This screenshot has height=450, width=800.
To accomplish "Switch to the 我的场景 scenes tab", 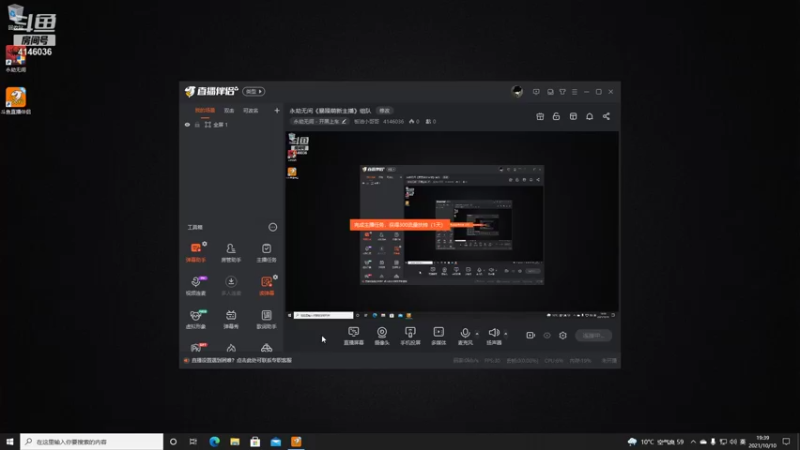I will pos(205,111).
